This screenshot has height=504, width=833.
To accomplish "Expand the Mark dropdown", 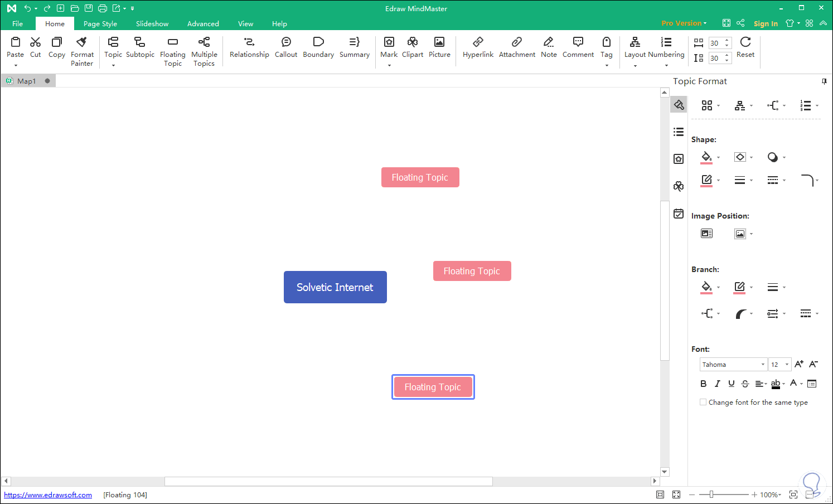I will 389,65.
